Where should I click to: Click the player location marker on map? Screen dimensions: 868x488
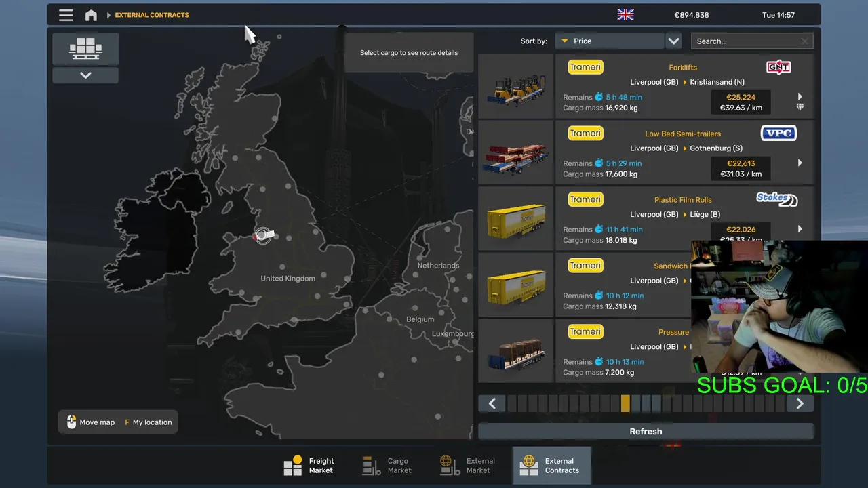tap(263, 235)
